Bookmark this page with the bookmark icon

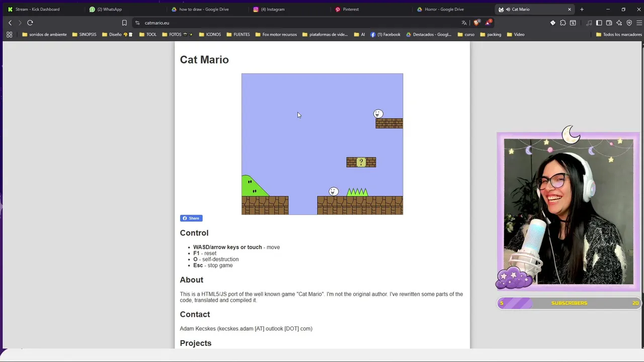pyautogui.click(x=124, y=23)
